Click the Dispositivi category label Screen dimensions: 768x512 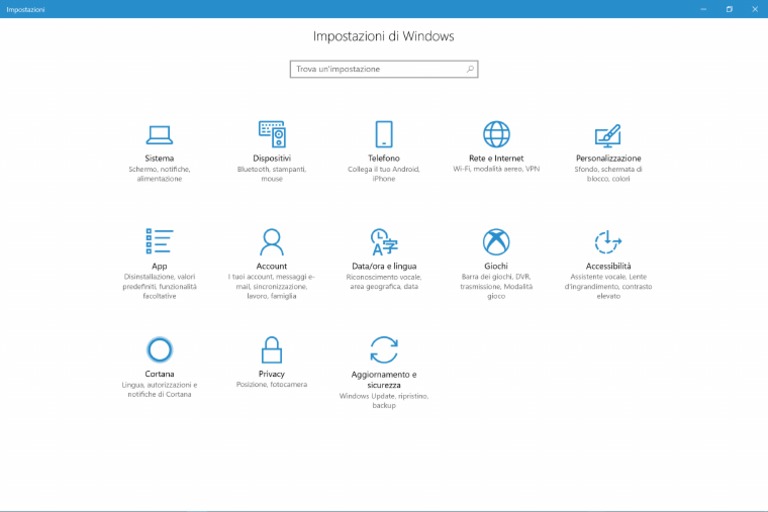272,158
